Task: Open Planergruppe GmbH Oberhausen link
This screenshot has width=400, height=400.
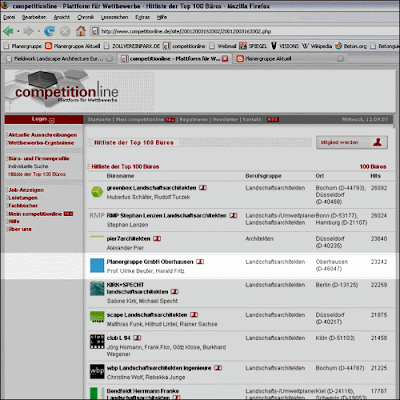Action: (x=150, y=262)
